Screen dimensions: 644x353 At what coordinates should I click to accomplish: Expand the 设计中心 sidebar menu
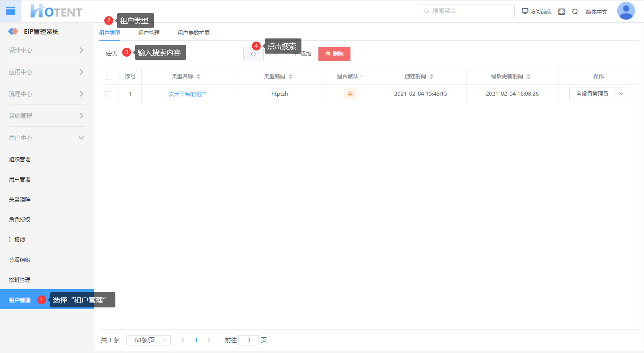pos(47,50)
